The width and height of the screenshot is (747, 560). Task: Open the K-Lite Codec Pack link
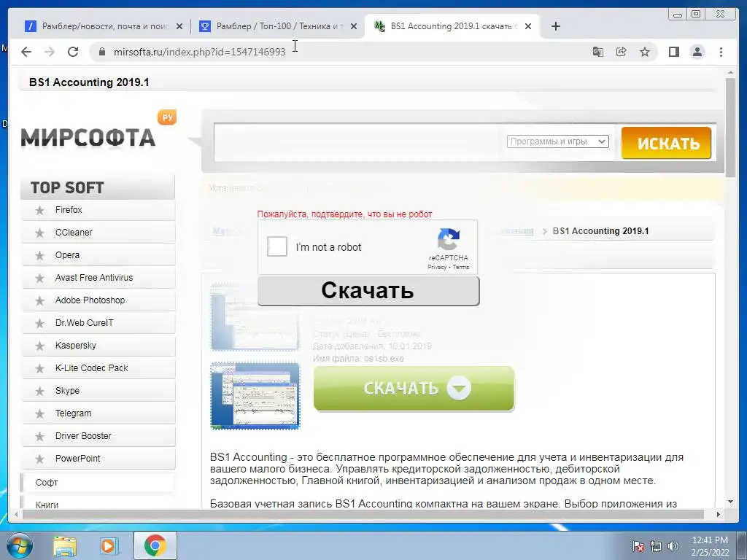[91, 368]
